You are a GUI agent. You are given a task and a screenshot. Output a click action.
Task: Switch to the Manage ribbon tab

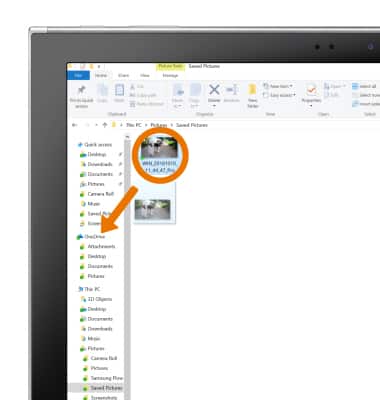tap(170, 76)
